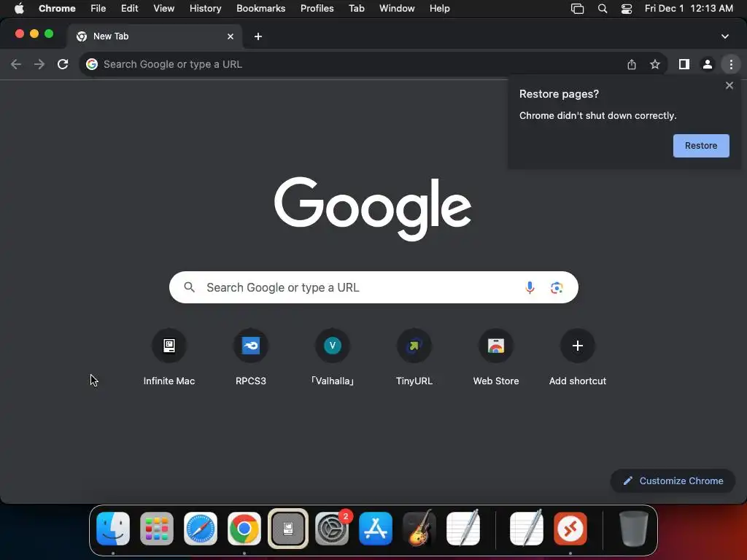Dismiss the Restore pages popup

(x=729, y=86)
